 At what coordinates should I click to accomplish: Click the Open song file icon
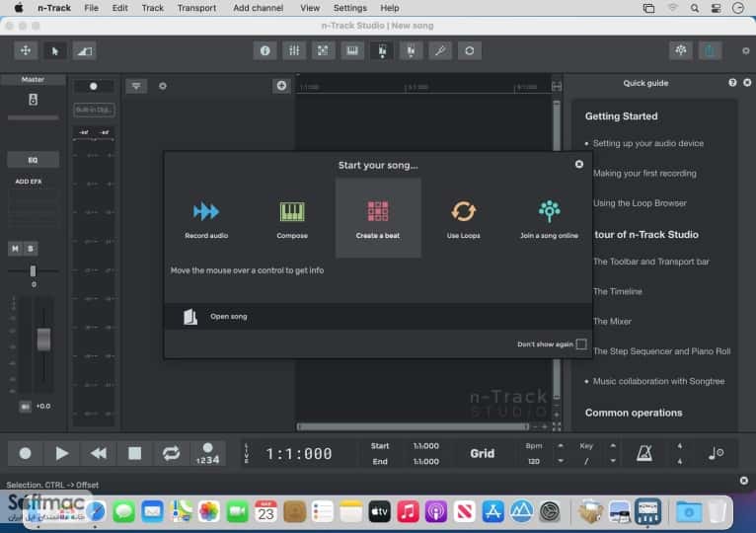pyautogui.click(x=189, y=317)
